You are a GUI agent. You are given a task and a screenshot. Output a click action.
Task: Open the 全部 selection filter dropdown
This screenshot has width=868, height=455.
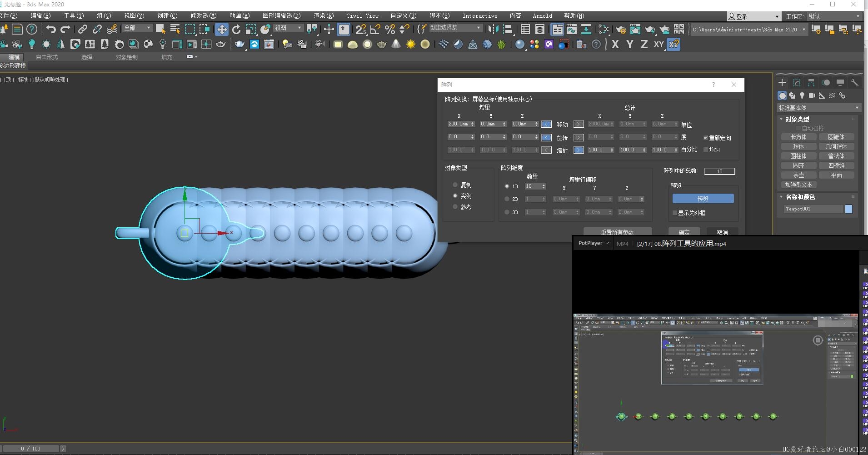pyautogui.click(x=137, y=28)
